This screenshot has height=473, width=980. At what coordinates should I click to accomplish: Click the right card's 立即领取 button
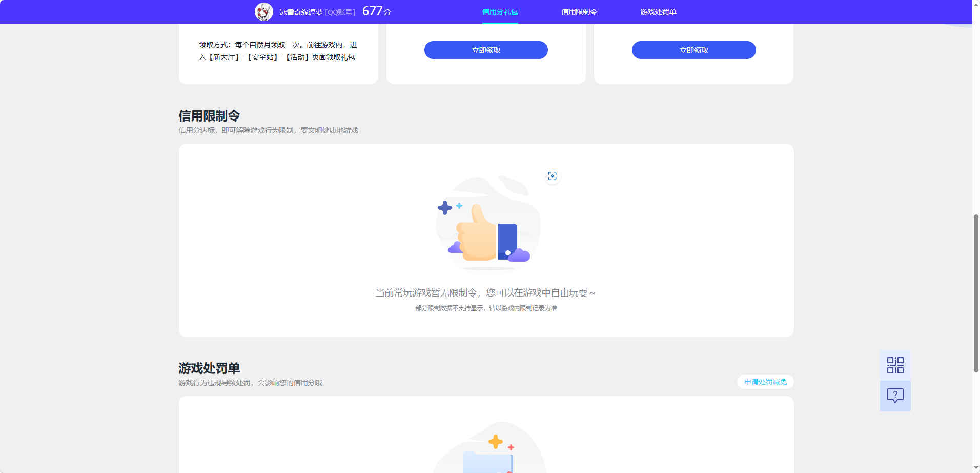tap(693, 50)
